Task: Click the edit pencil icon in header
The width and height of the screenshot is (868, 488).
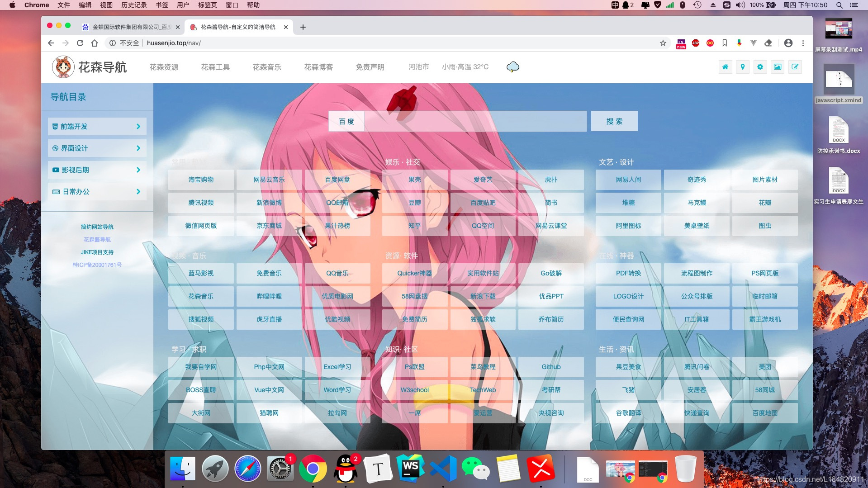Action: pos(795,67)
